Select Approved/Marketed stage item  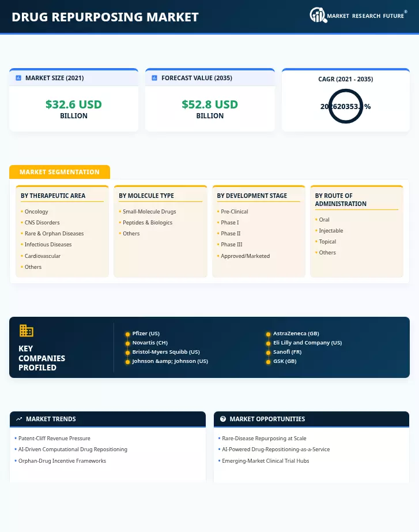(x=246, y=256)
